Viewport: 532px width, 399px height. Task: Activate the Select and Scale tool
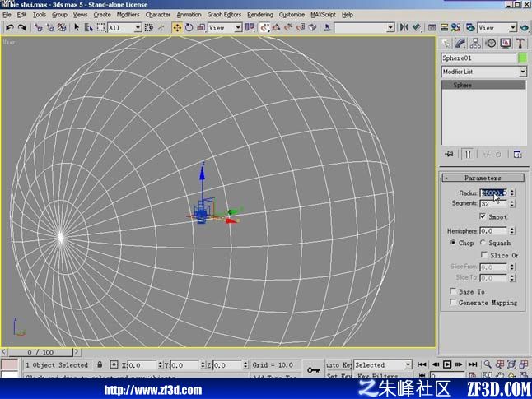[201, 27]
